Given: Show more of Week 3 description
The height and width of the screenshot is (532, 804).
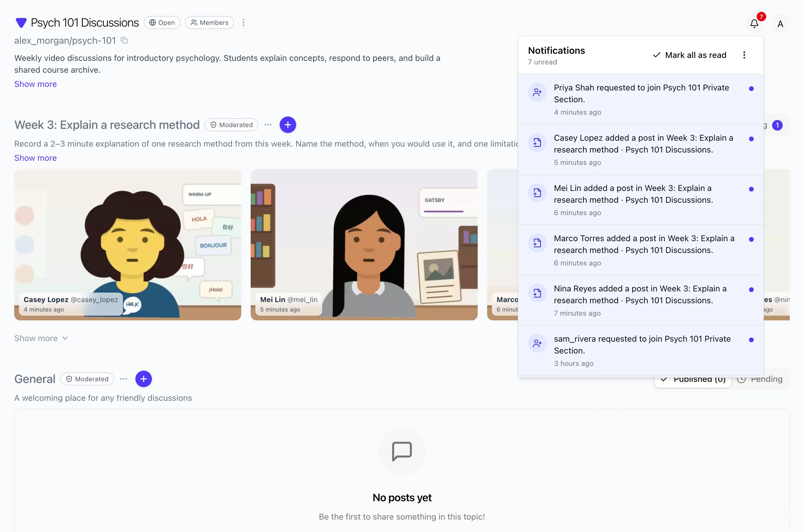Looking at the screenshot, I should (35, 158).
